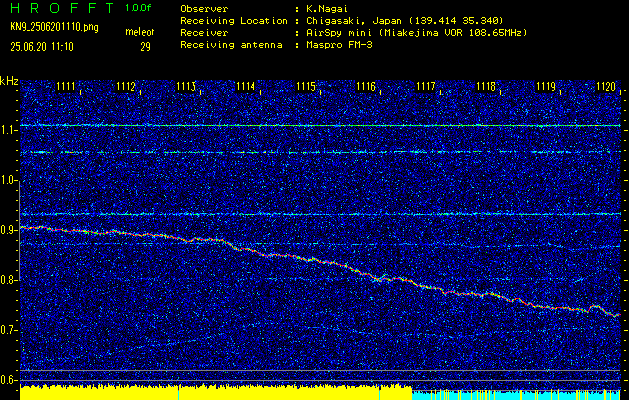Select Chigasaki, Japan coordinates text
The width and height of the screenshot is (629, 400).
coord(405,20)
